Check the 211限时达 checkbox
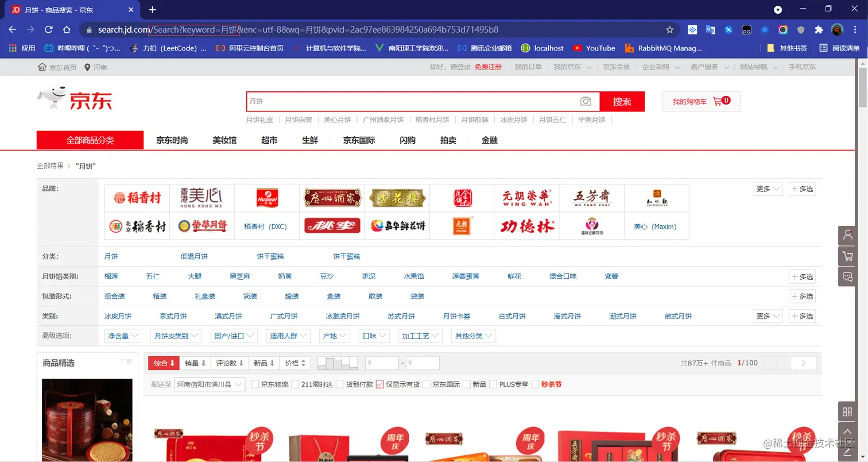Screen dimensions: 868x462 295,384
